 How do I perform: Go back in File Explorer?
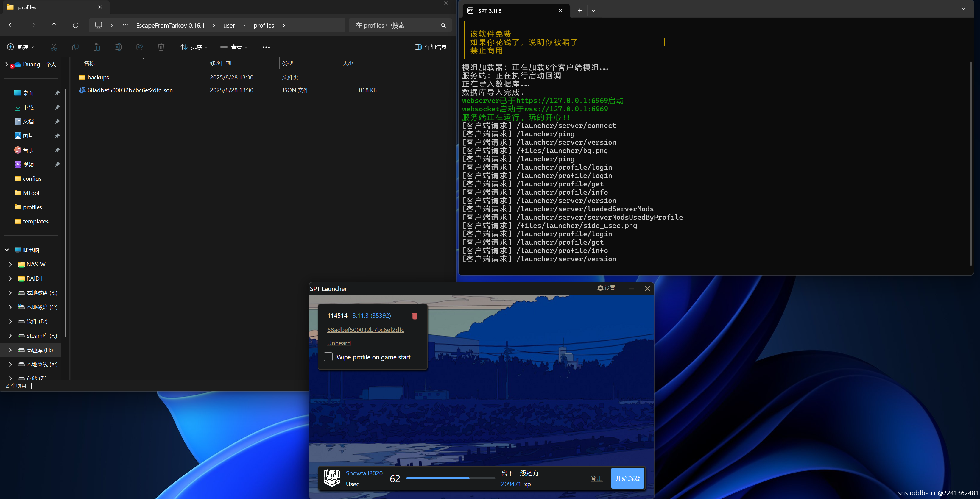[11, 26]
